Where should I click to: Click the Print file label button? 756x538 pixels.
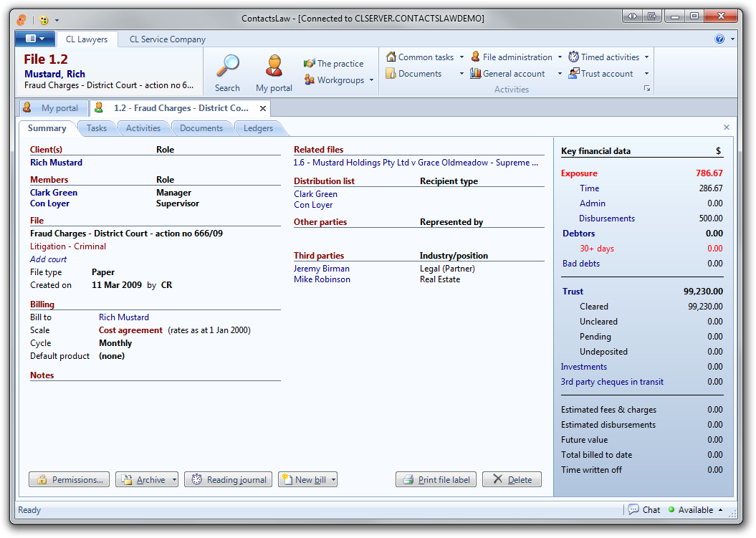click(x=436, y=480)
